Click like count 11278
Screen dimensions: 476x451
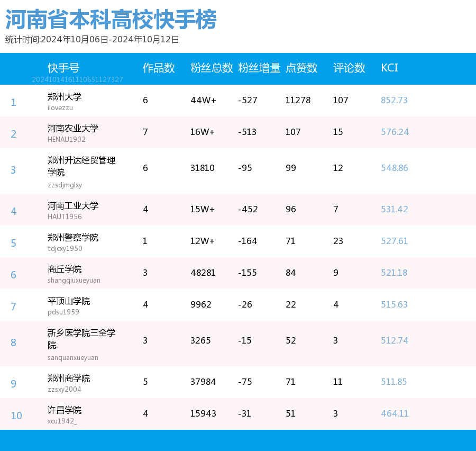298,100
